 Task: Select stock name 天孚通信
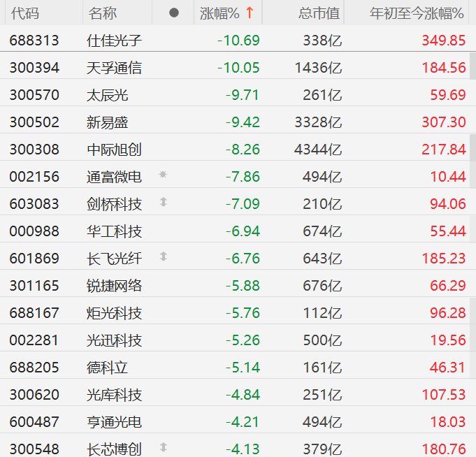(114, 68)
